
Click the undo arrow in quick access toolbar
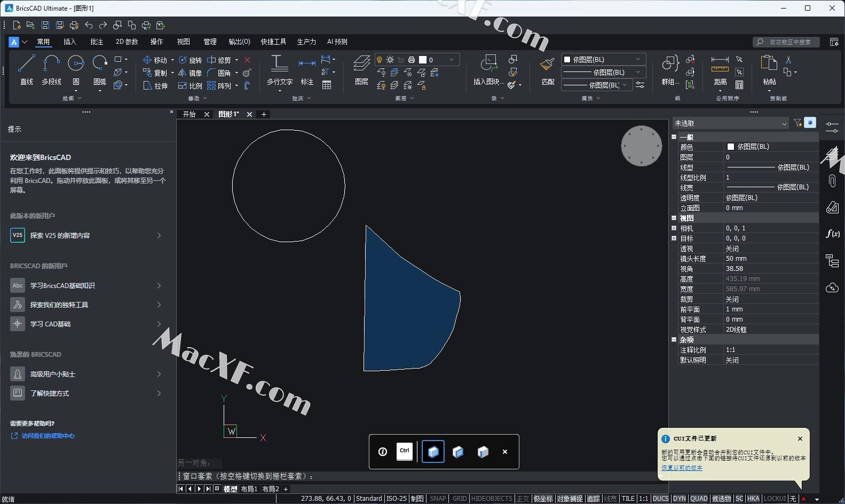pos(89,25)
